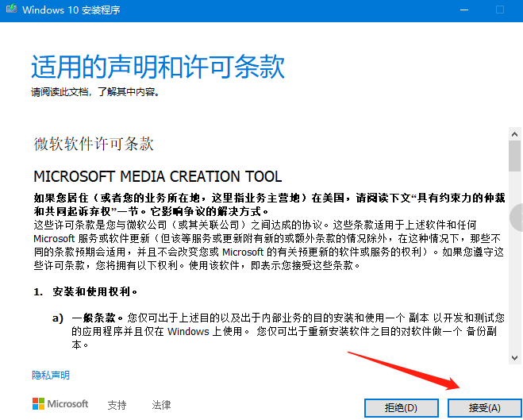Open the 法律 link
Viewport: 523px width, 420px height.
[161, 405]
